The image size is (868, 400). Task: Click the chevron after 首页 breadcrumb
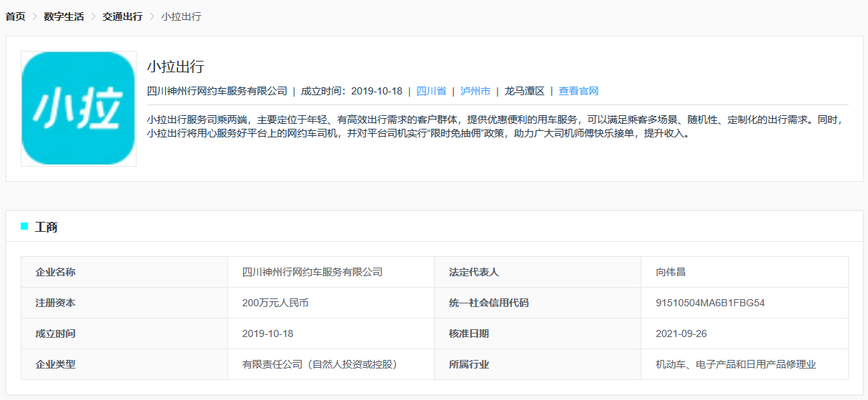[34, 16]
